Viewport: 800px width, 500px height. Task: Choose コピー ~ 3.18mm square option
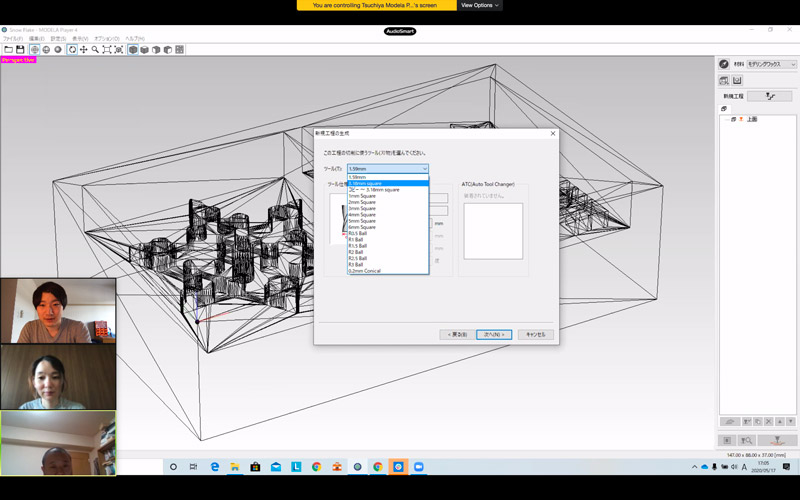click(388, 190)
